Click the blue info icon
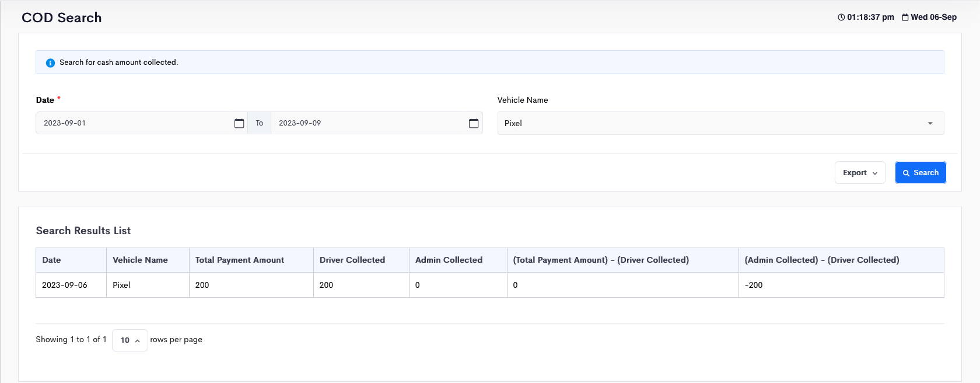Image resolution: width=980 pixels, height=383 pixels. (x=50, y=62)
